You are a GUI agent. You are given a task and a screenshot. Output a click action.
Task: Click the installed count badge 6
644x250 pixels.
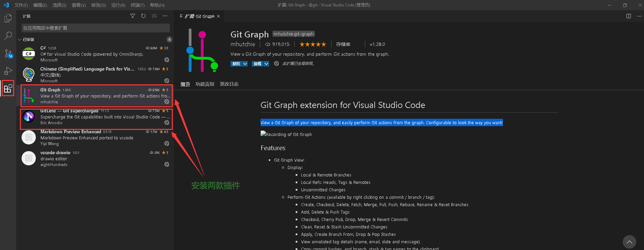[169, 39]
